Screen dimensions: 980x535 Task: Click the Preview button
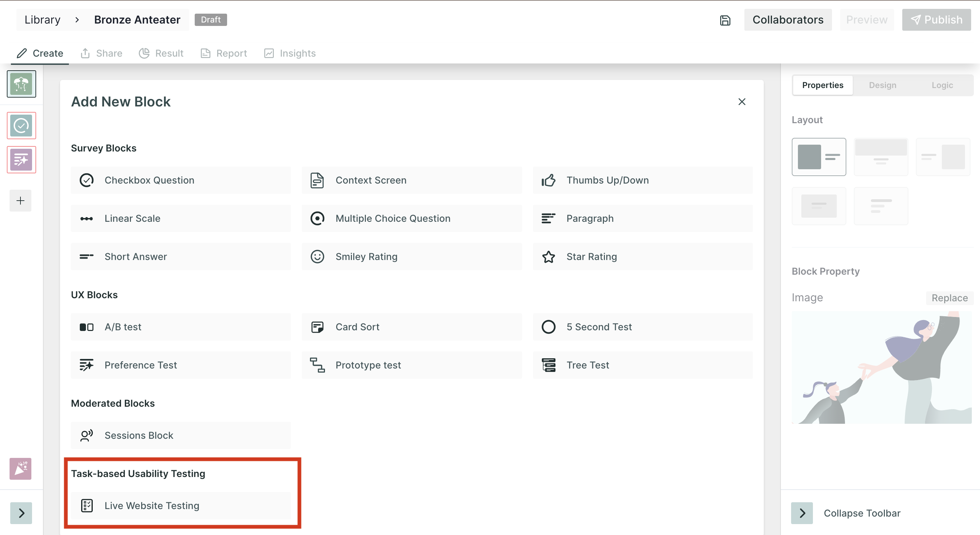[x=867, y=20]
